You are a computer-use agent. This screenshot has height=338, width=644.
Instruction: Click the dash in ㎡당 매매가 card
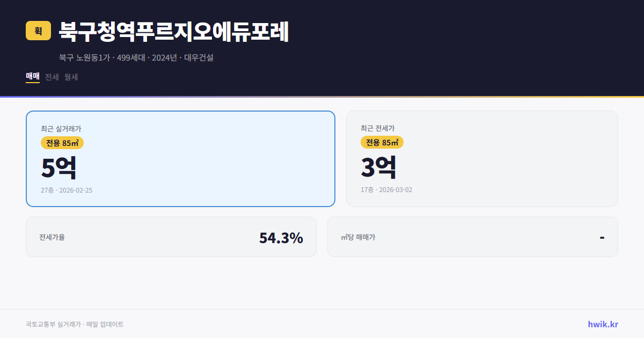click(602, 237)
